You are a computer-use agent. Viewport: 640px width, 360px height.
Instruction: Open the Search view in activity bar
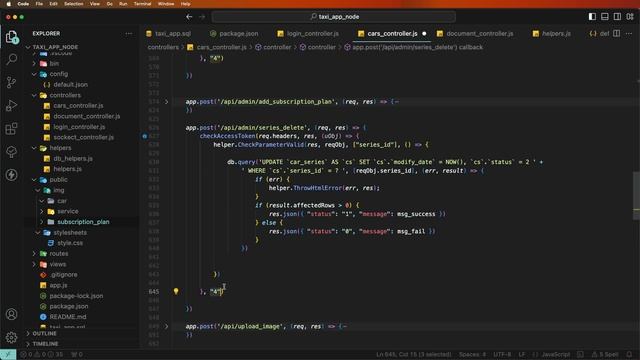click(11, 59)
